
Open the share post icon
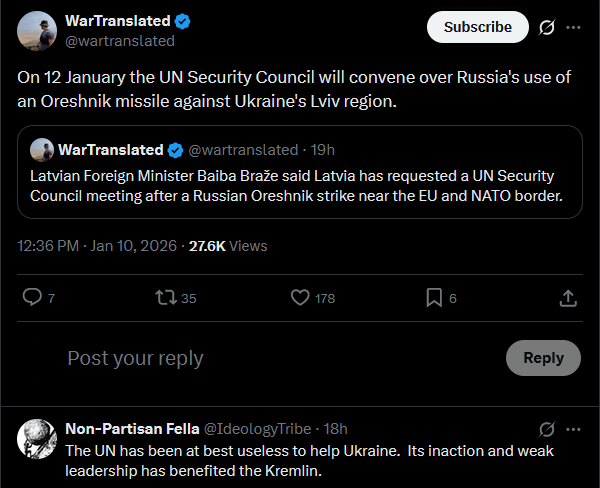point(567,297)
